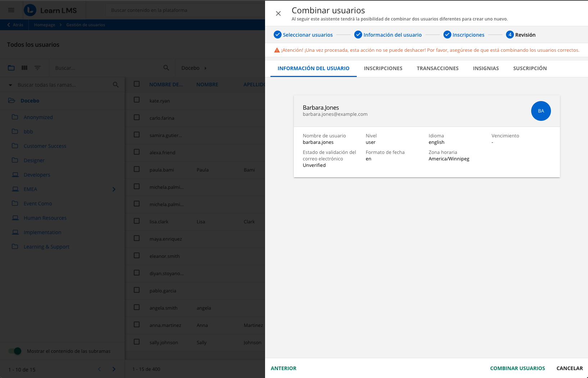The height and width of the screenshot is (378, 588).
Task: Click the Developers laptop icon
Action: pyautogui.click(x=15, y=174)
